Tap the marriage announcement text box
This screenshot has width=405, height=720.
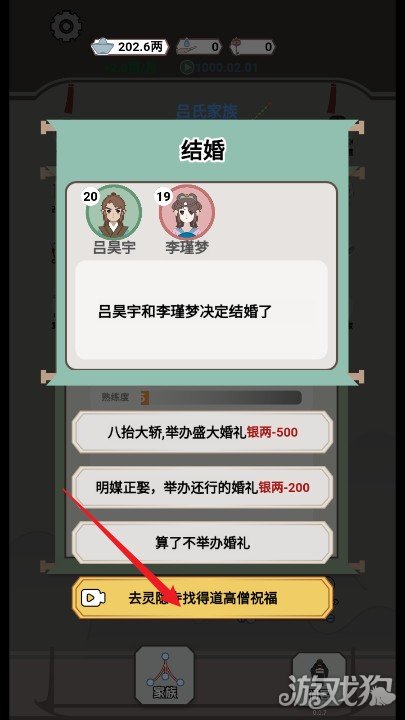click(x=202, y=310)
